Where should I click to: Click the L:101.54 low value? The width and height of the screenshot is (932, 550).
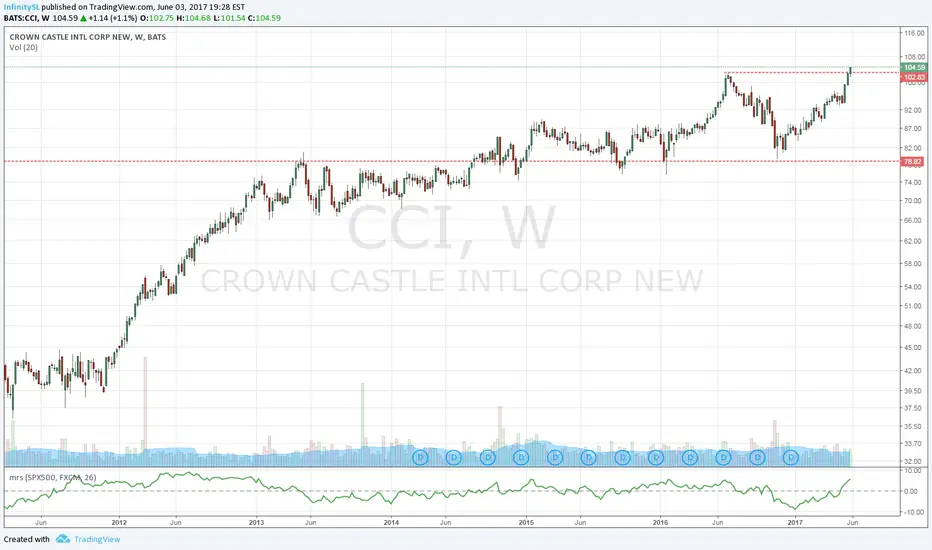click(x=229, y=18)
